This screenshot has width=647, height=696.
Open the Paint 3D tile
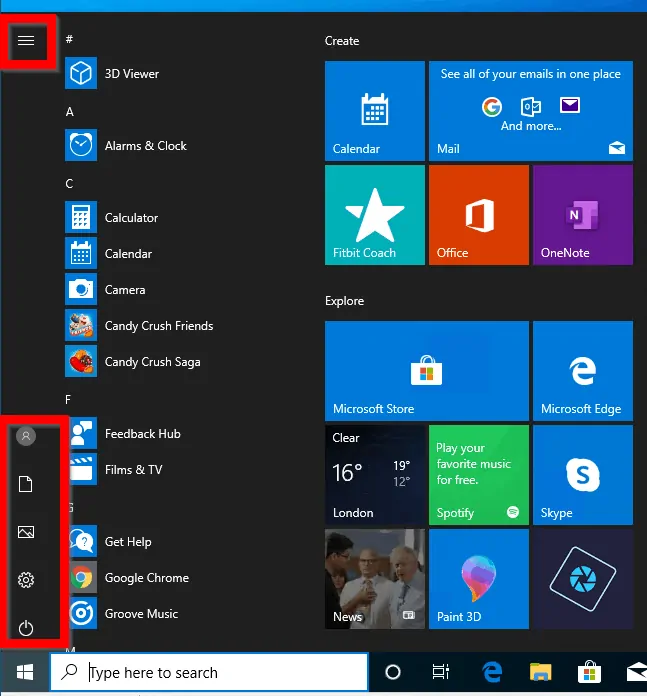(479, 579)
